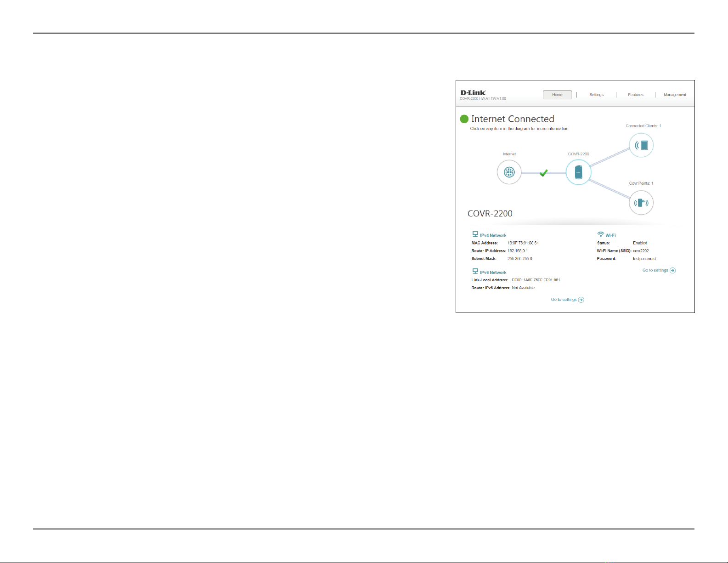Click the Internet label above the globe

coord(509,154)
